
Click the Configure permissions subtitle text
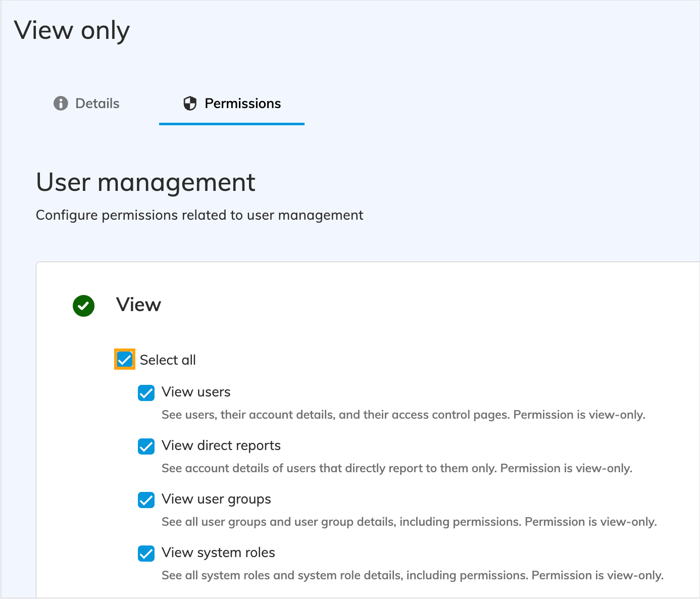coord(199,215)
